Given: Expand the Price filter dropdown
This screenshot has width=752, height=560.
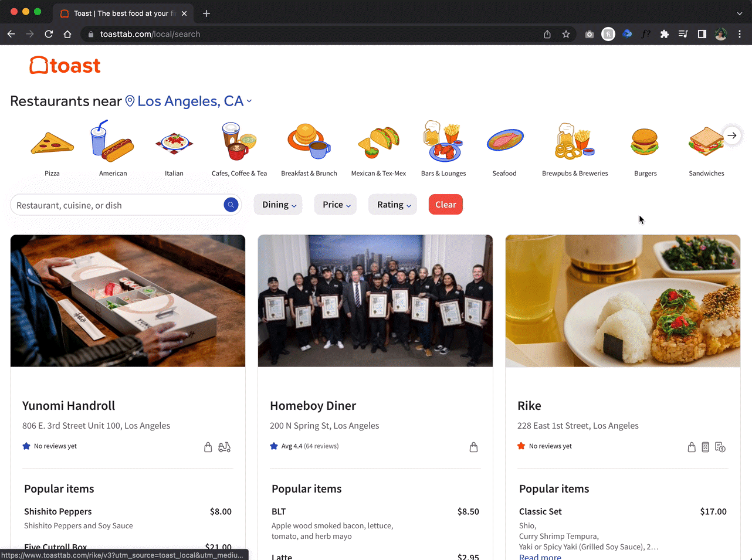Looking at the screenshot, I should (x=336, y=205).
